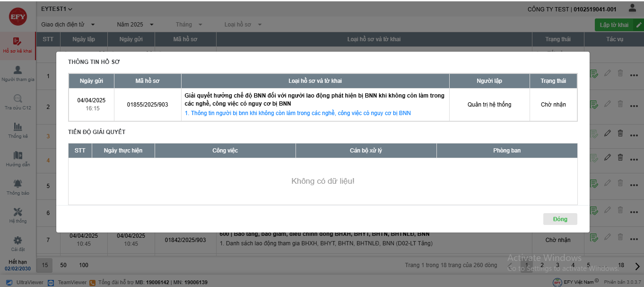Expand the Năm 2025 year selector
The image size is (644, 287).
pyautogui.click(x=135, y=25)
